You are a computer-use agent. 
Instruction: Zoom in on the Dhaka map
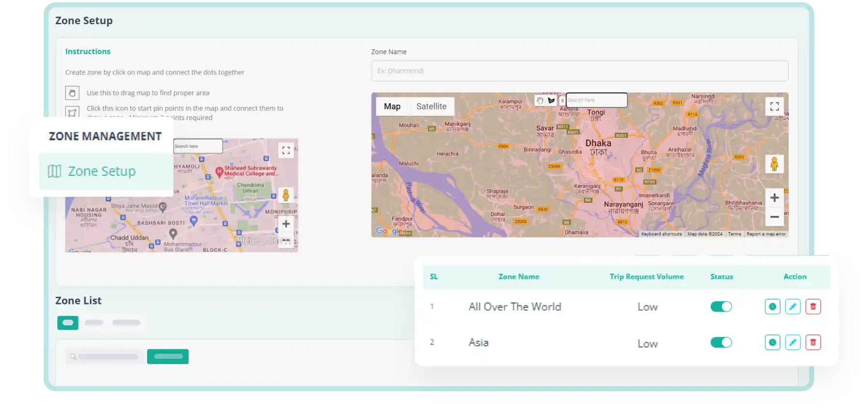pyautogui.click(x=774, y=197)
